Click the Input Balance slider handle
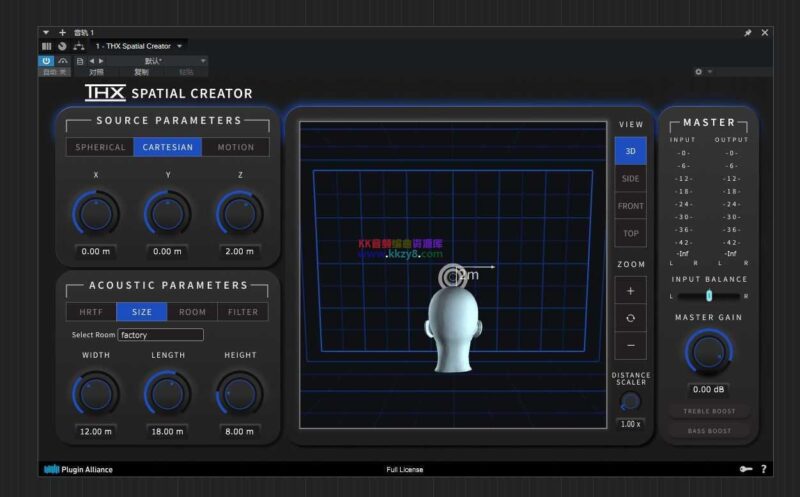The image size is (800, 497). 709,296
